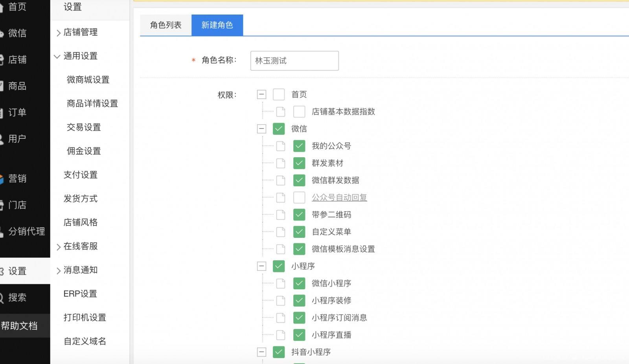Open the 打印机设置 page
This screenshot has height=364, width=629.
pyautogui.click(x=85, y=318)
